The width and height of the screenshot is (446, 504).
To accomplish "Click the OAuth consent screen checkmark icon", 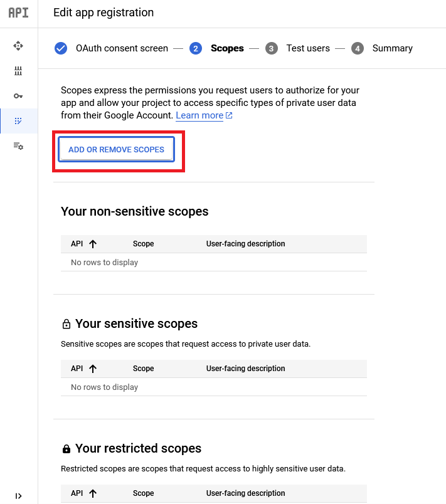I will tap(61, 48).
